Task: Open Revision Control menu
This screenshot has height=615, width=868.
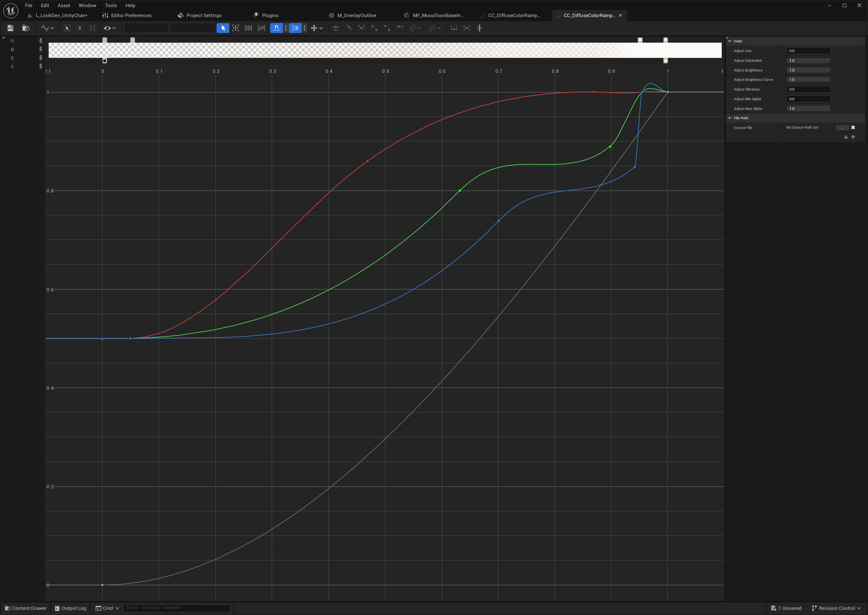Action: (x=836, y=608)
